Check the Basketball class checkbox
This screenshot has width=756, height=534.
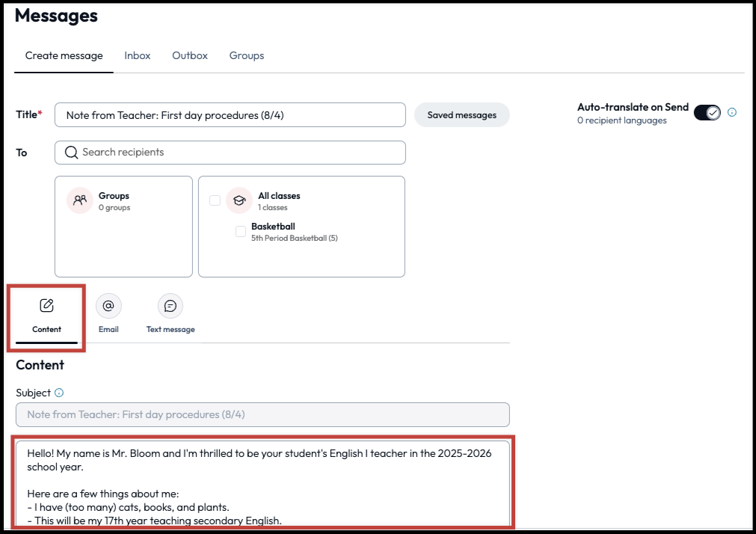pos(241,232)
